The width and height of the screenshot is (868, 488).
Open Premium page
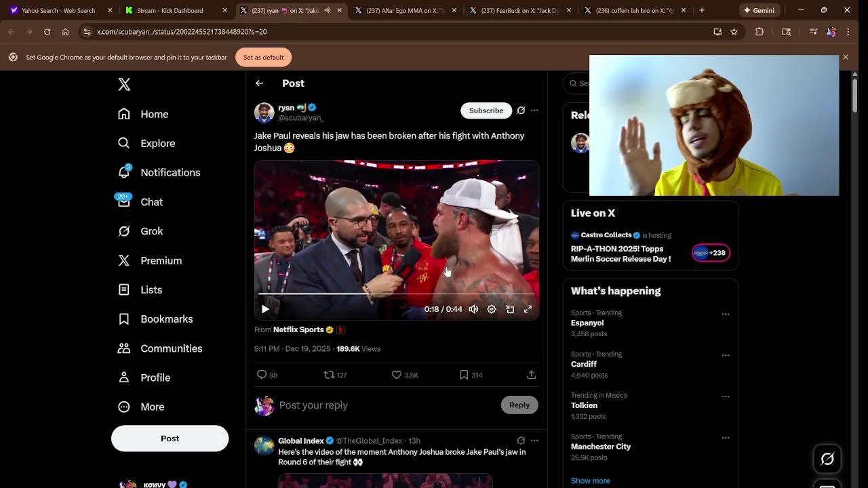[150, 260]
